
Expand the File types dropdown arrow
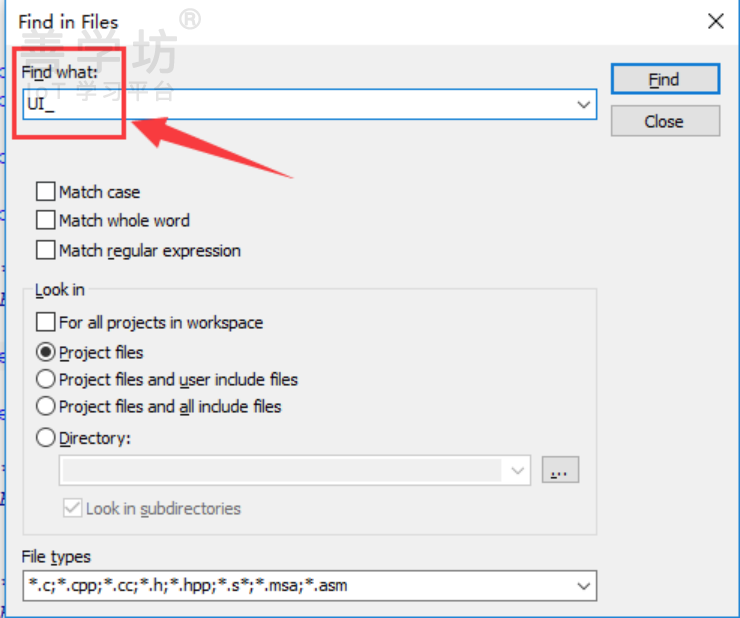584,586
